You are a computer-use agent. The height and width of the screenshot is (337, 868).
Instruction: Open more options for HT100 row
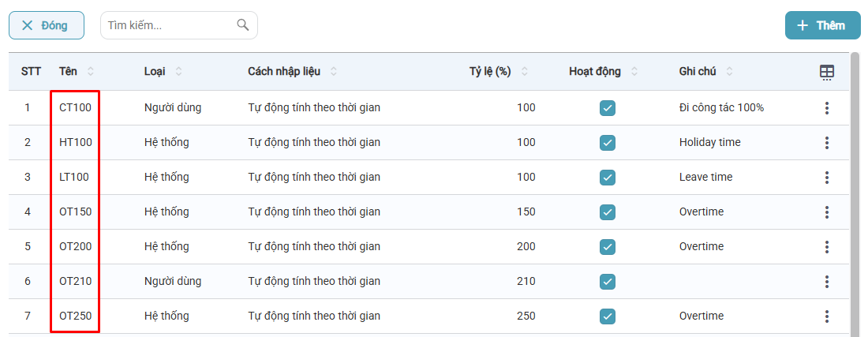point(826,143)
